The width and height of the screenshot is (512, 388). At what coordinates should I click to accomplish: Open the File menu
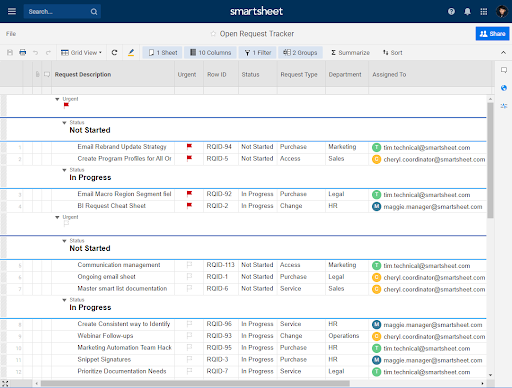click(11, 34)
